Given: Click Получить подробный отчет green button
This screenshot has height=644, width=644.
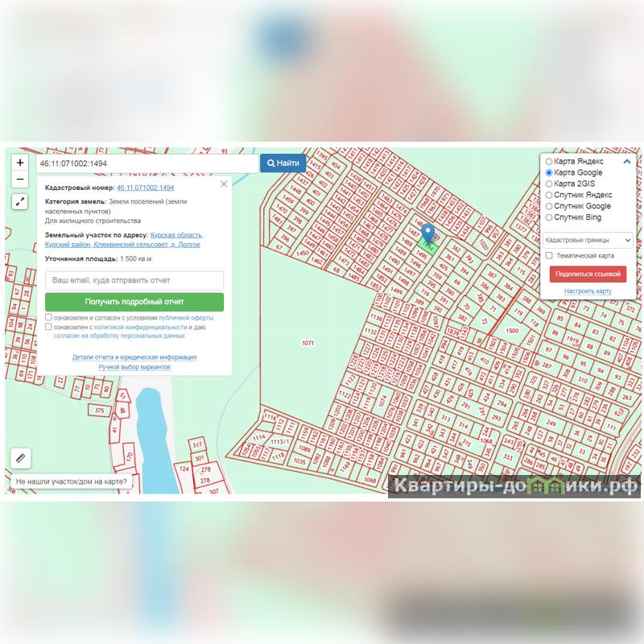Looking at the screenshot, I should [x=134, y=302].
